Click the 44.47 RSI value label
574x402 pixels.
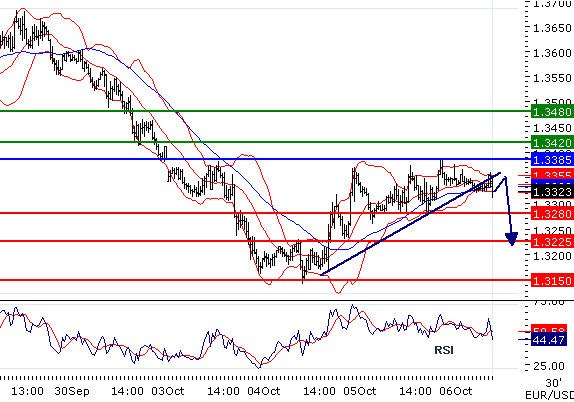(x=548, y=340)
